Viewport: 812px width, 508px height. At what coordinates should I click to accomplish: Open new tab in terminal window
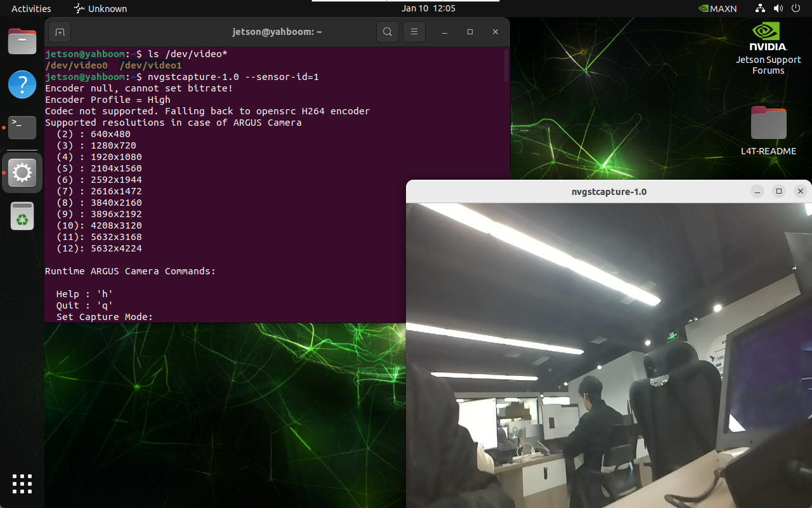click(x=59, y=32)
